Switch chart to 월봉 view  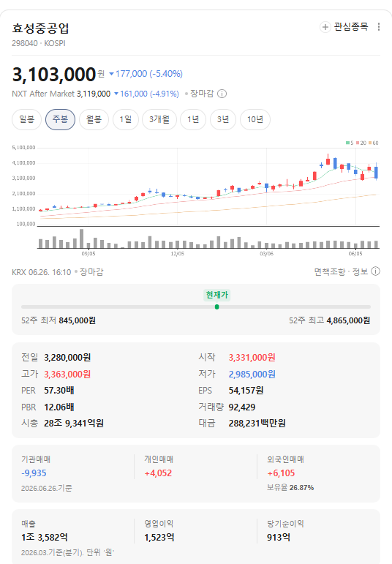(x=94, y=119)
